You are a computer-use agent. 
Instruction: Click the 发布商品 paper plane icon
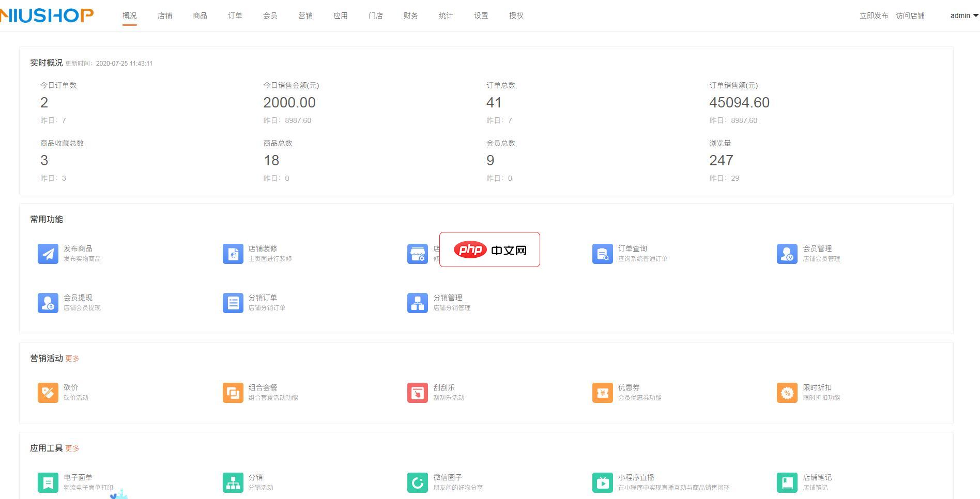[48, 254]
